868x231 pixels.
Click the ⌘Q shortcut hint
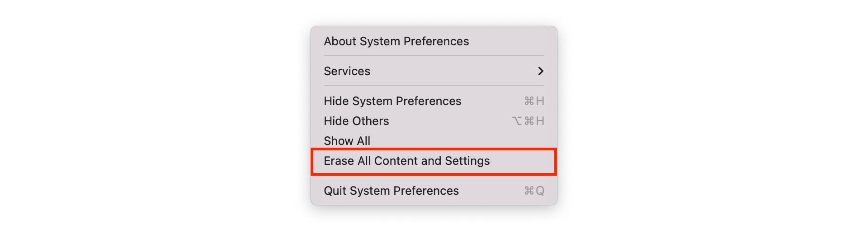pos(534,191)
